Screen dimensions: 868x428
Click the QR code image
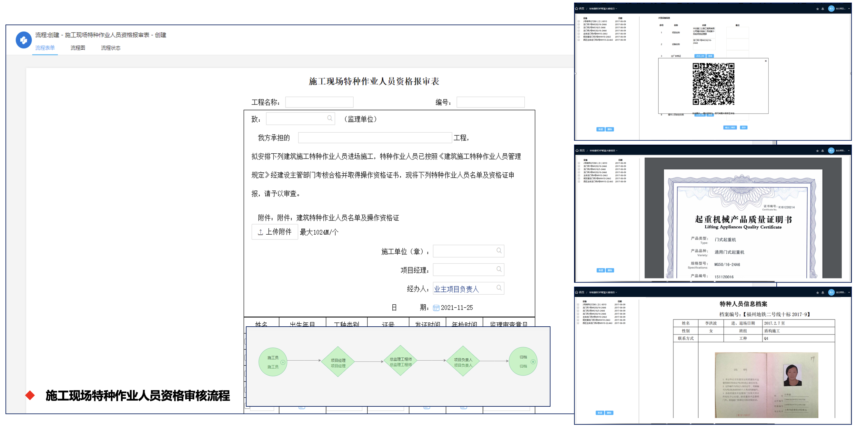pos(713,84)
